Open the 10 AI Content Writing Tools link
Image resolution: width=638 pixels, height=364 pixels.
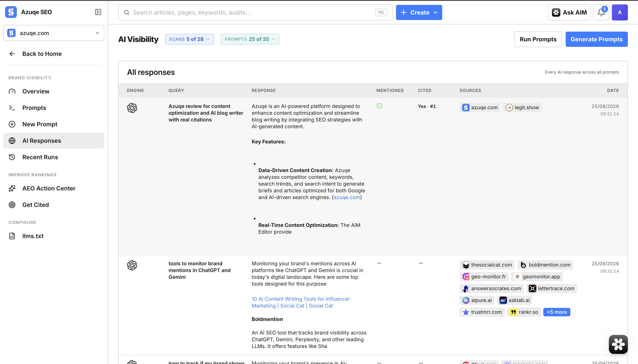301,302
